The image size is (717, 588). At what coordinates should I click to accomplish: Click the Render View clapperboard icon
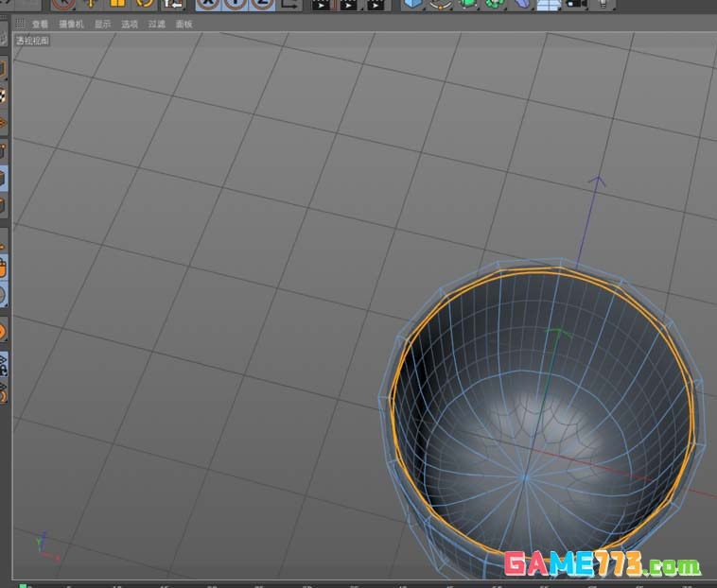[322, 4]
